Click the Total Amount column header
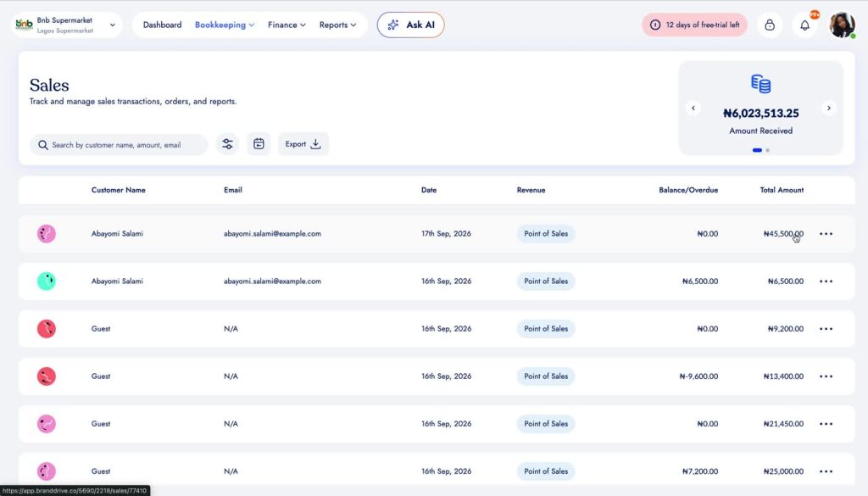The image size is (868, 496). point(782,190)
